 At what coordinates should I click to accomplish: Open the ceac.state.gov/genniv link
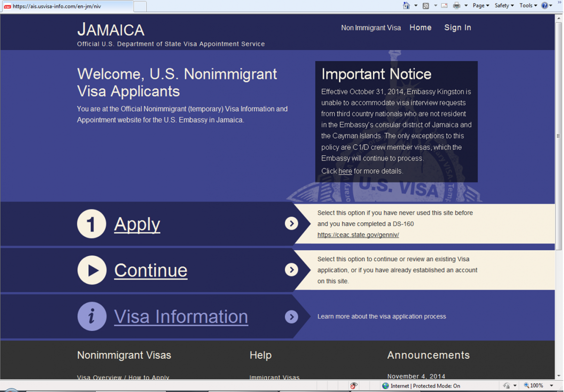[x=358, y=235]
